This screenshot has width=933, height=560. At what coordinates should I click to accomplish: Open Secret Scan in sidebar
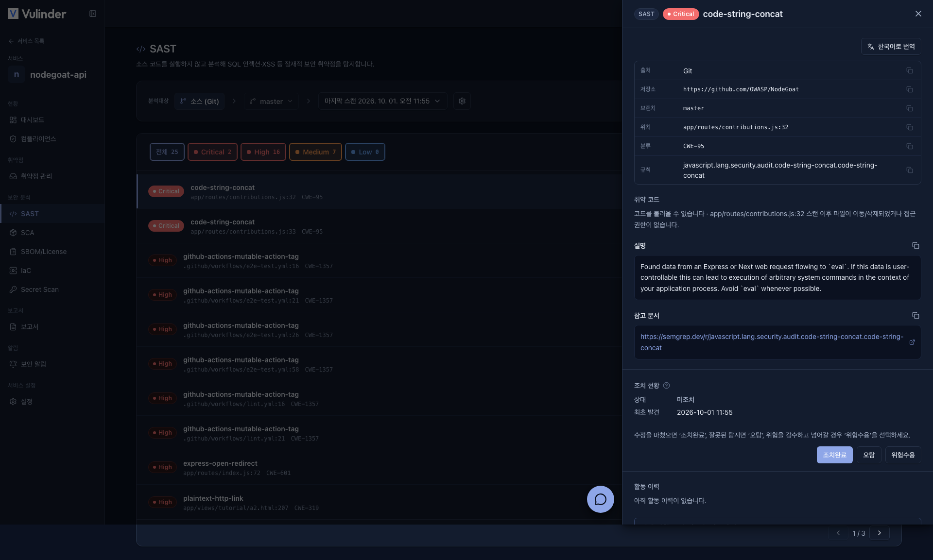pos(52,289)
